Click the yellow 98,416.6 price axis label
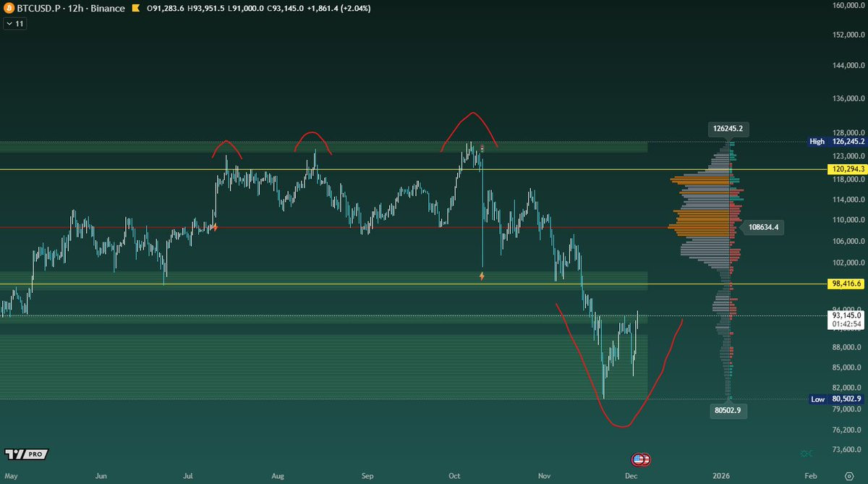Screen dimensions: 868x484 pos(846,284)
